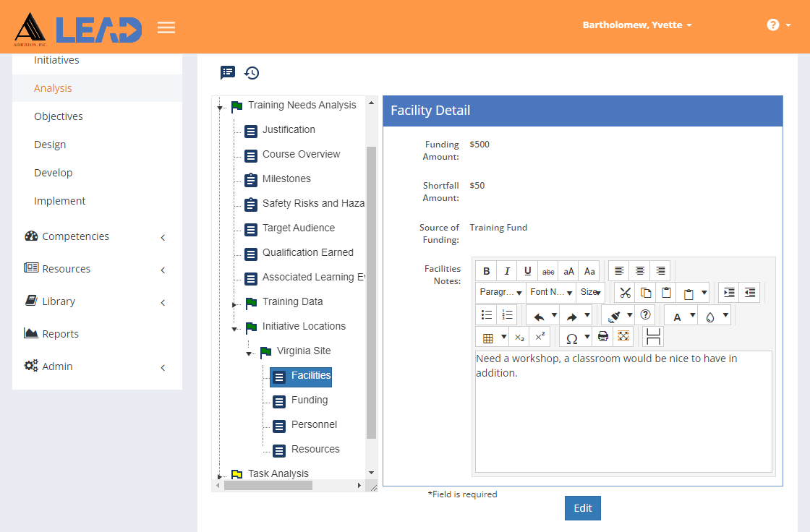Click the tree's horizontal scrollbar thumb
The height and width of the screenshot is (532, 810).
268,486
